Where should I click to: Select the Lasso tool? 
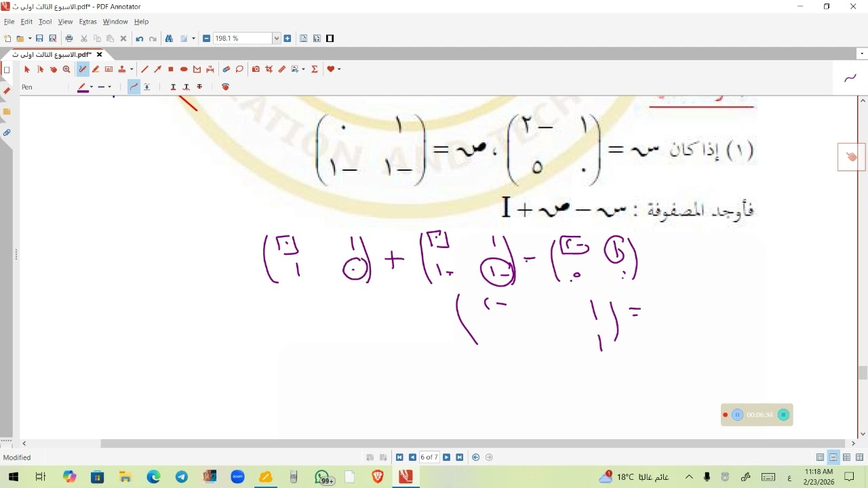(x=239, y=69)
